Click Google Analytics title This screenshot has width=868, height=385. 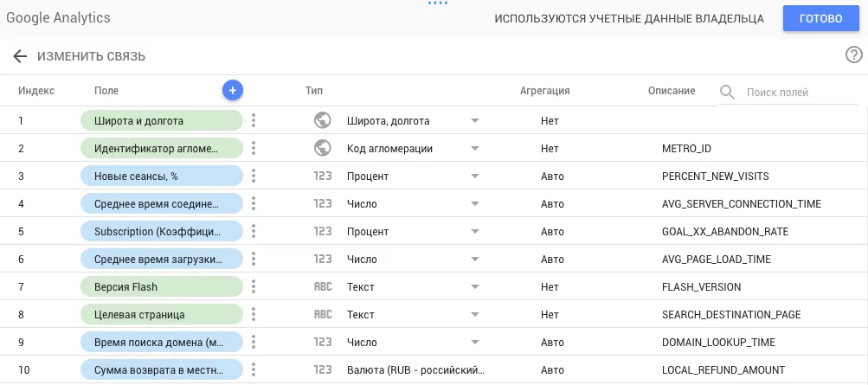pyautogui.click(x=58, y=17)
